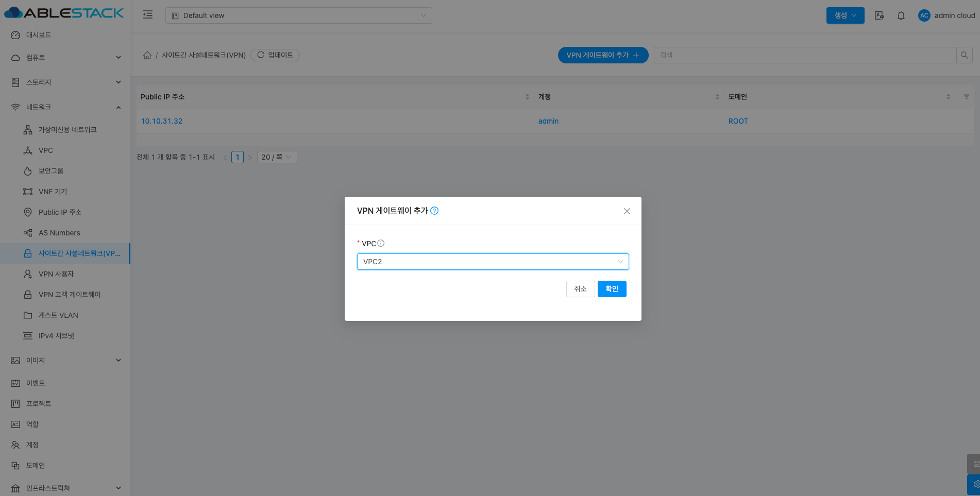
Task: Open the admin account link
Action: tap(548, 121)
